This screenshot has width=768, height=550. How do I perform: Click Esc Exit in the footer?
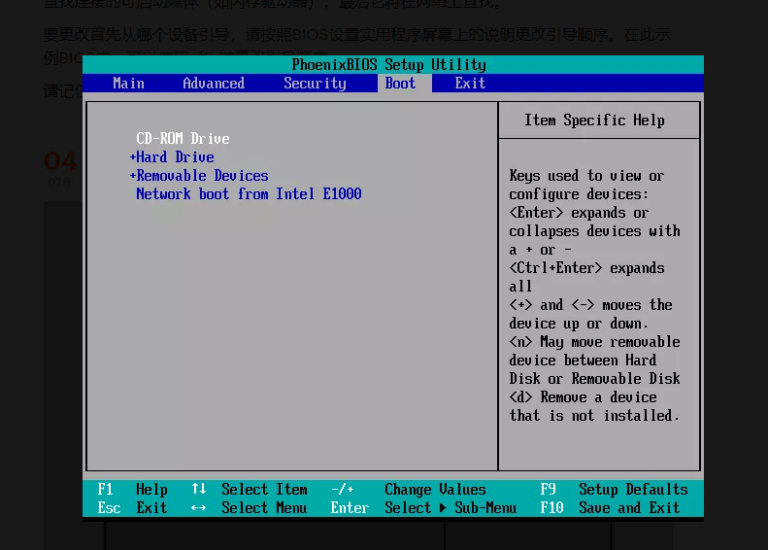coord(132,508)
